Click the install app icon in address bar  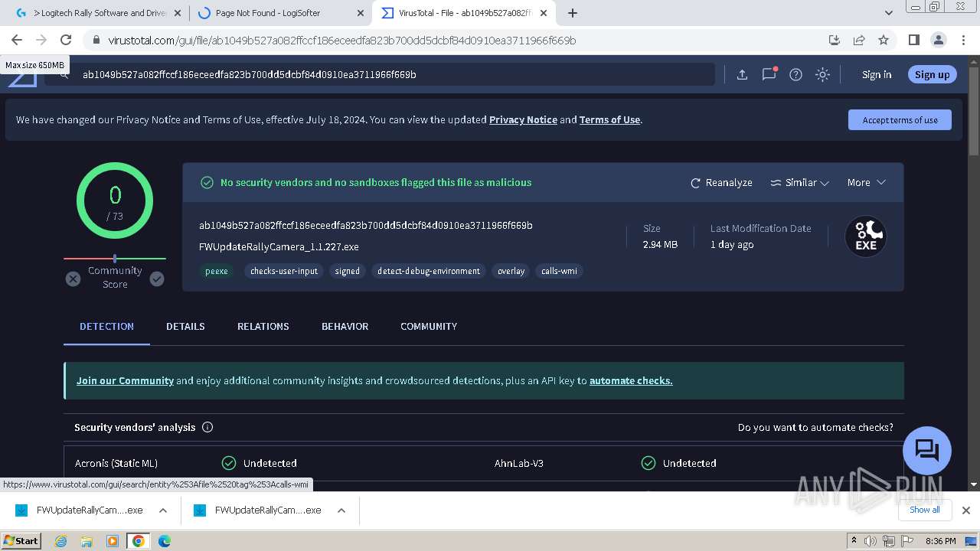(x=835, y=40)
